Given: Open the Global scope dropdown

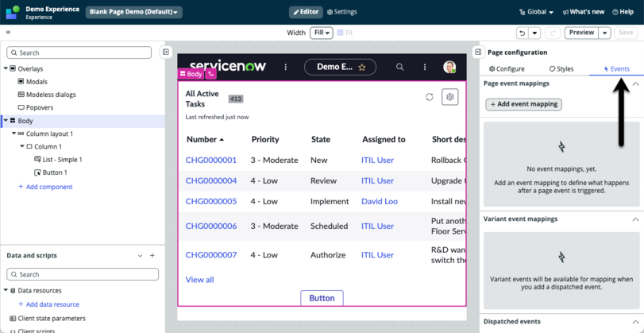Looking at the screenshot, I should point(536,12).
